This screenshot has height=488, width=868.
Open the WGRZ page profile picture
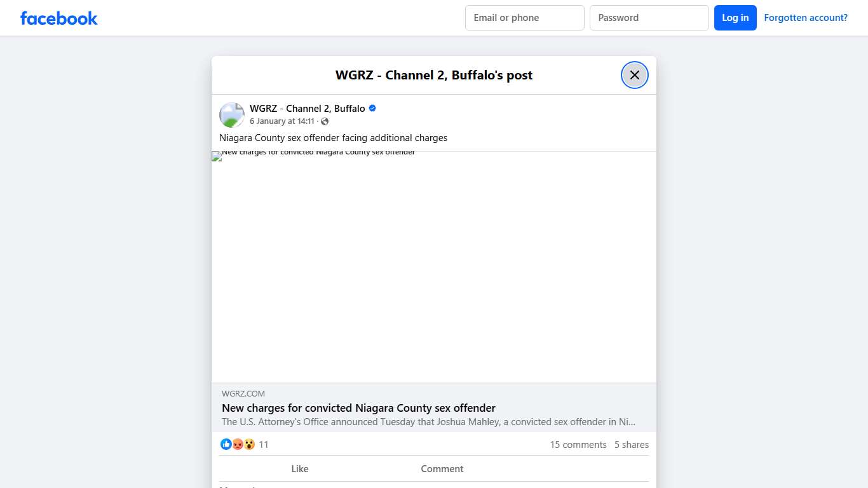coord(232,115)
